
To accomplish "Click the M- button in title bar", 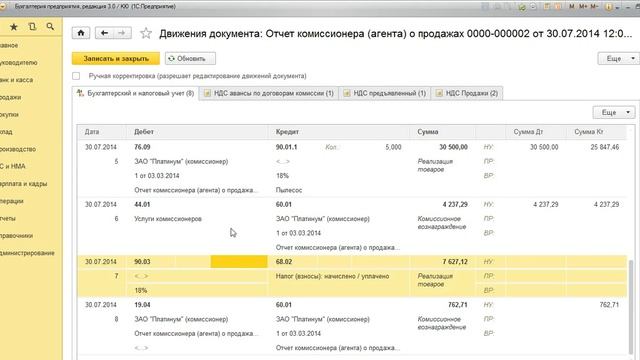I will (594, 7).
